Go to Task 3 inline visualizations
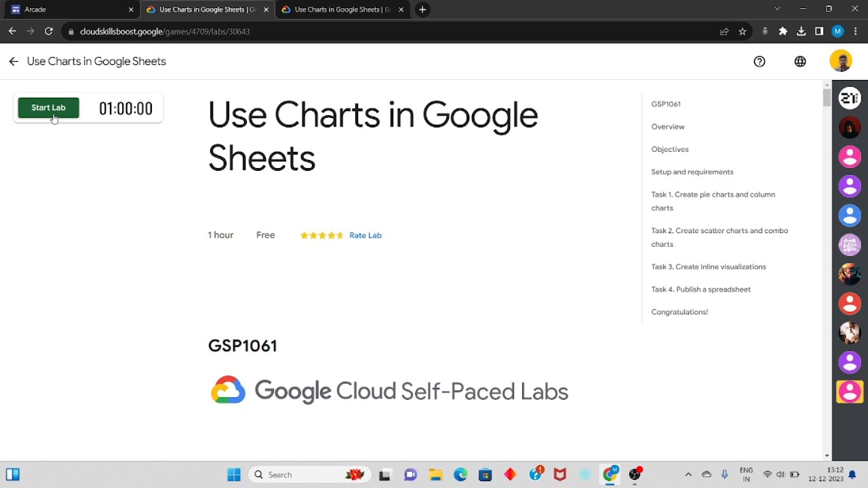 pyautogui.click(x=709, y=267)
